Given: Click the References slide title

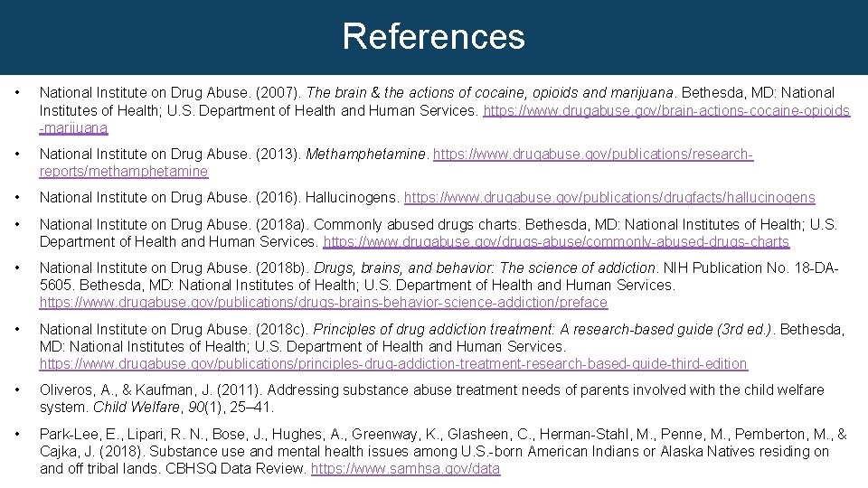Looking at the screenshot, I should coord(433,36).
